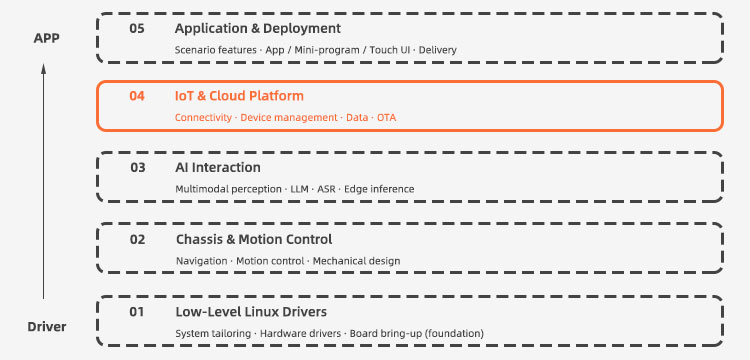The image size is (750, 360).
Task: Choose the Chassis & Motion Control layer
Action: tap(409, 248)
